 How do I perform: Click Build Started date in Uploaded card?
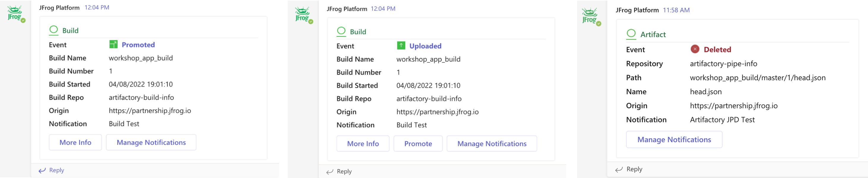click(428, 86)
